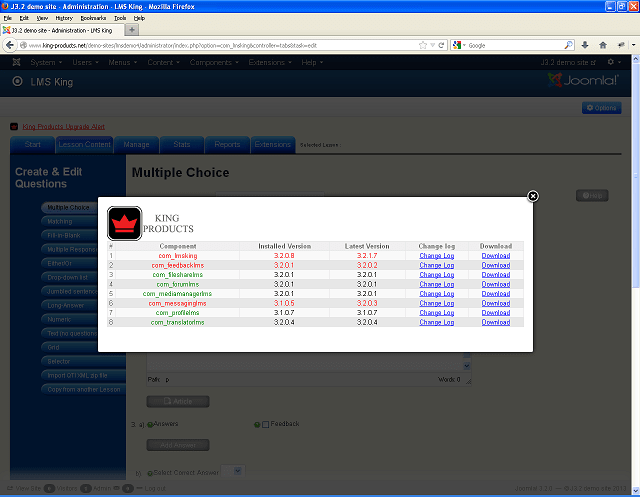Go back with the Firefox back arrow
Image resolution: width=640 pixels, height=497 pixels.
(x=10, y=45)
